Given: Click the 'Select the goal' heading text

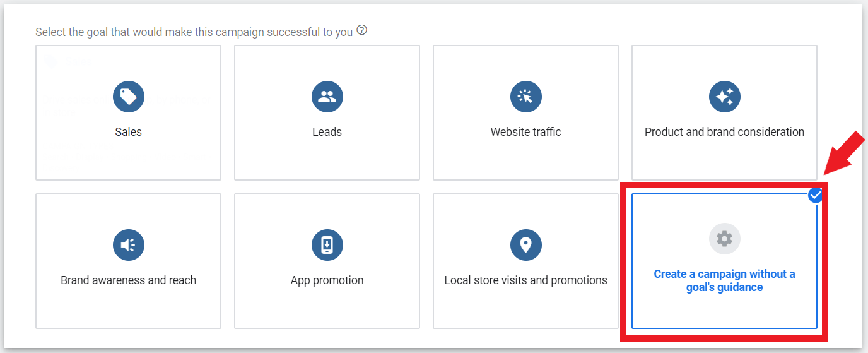Looking at the screenshot, I should [194, 32].
